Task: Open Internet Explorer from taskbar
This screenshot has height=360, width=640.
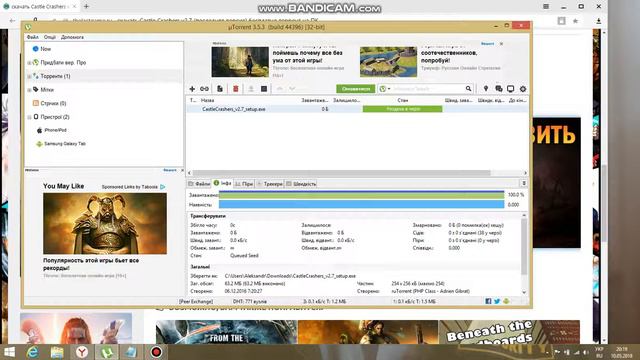Action: [x=33, y=352]
